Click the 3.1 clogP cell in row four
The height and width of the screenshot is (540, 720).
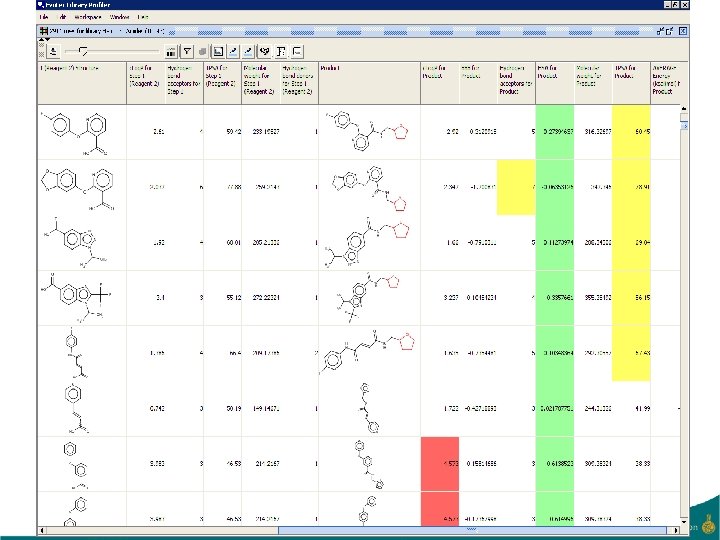[146, 298]
